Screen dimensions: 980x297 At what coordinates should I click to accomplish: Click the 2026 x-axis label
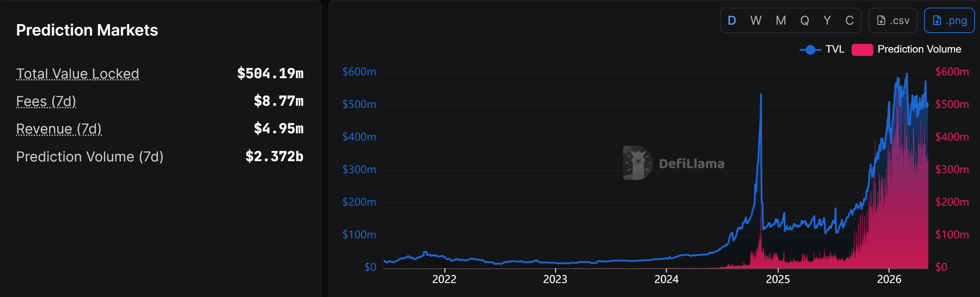(x=889, y=279)
